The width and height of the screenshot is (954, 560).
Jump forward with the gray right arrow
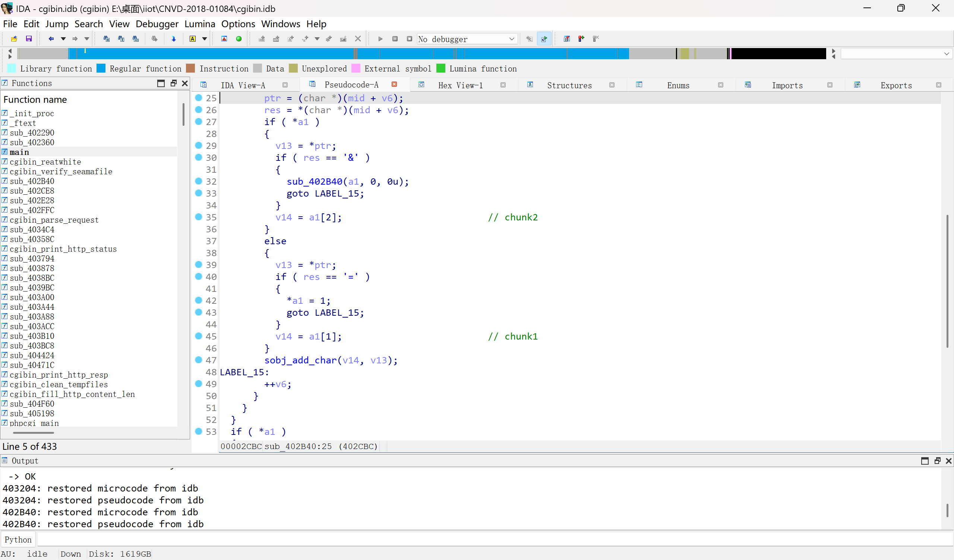tap(75, 39)
